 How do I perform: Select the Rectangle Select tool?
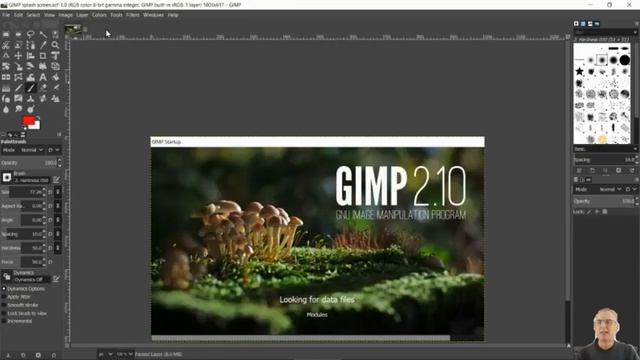(x=6, y=35)
